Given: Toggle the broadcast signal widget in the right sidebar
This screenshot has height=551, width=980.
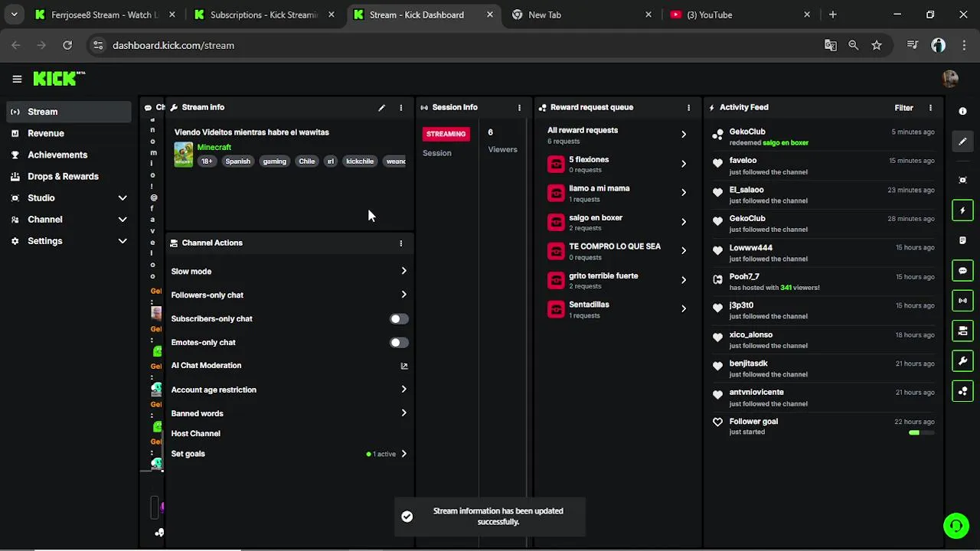Looking at the screenshot, I should tap(962, 301).
